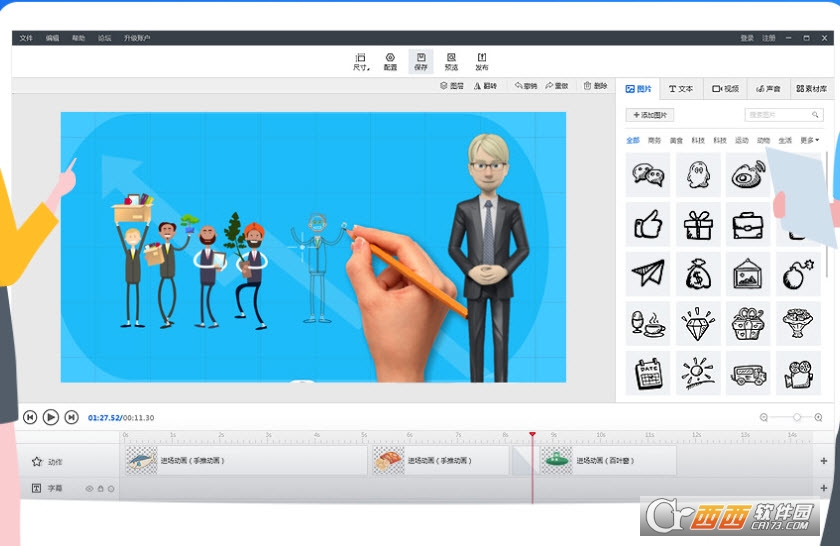Click the 发布 (publish) icon
Viewport: 840px width, 546px height.
pos(482,61)
